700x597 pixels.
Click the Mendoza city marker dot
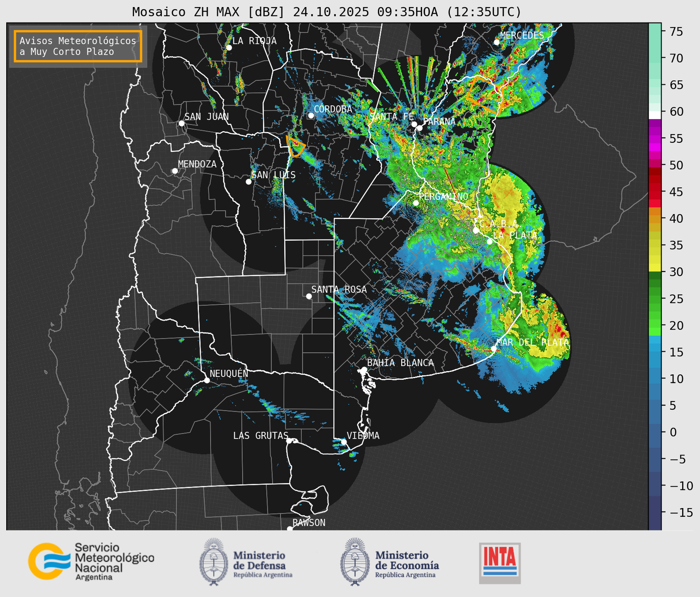175,171
